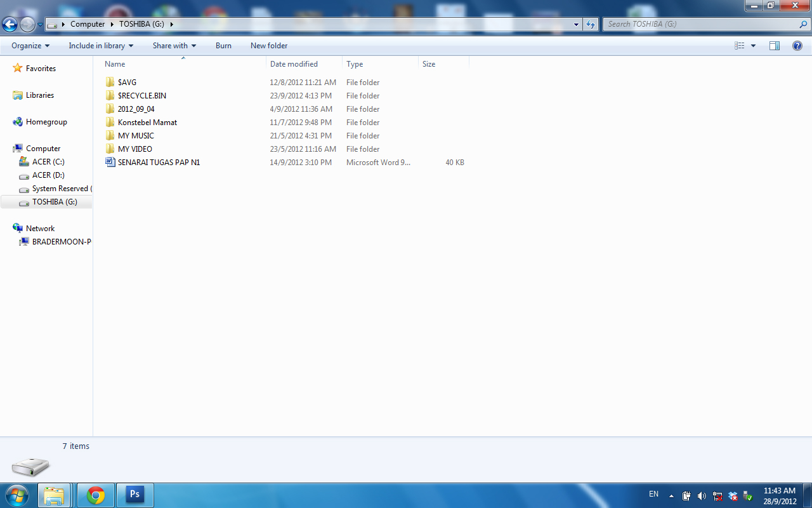Navigate back using the back arrow
812x508 pixels.
[x=10, y=23]
